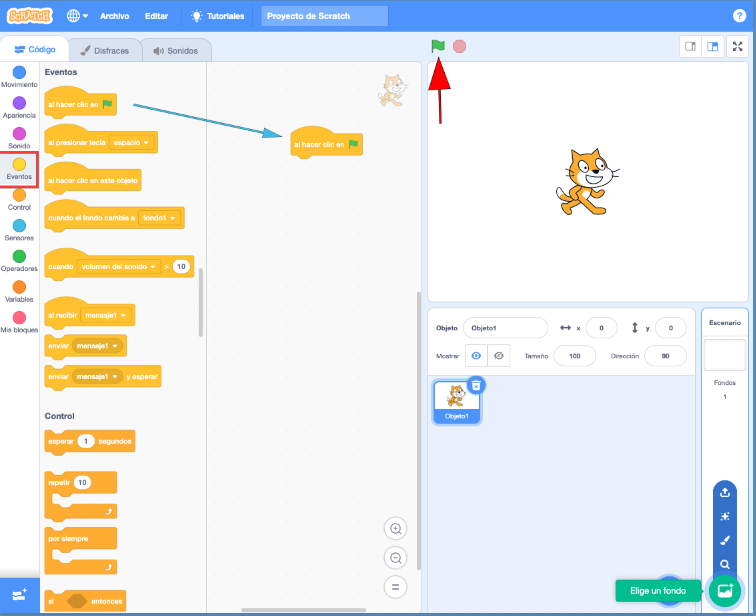Screen dimensions: 756x616
Task: Click the 'al hacer clic en este objeto' block
Action: [x=93, y=179]
